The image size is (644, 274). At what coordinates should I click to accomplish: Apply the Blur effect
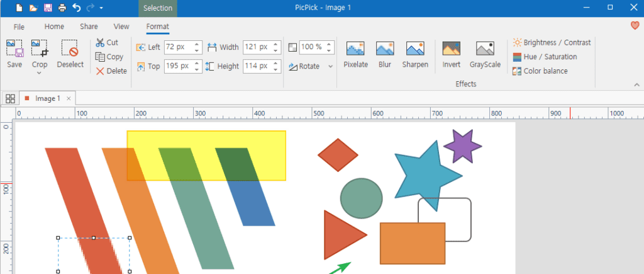click(385, 54)
